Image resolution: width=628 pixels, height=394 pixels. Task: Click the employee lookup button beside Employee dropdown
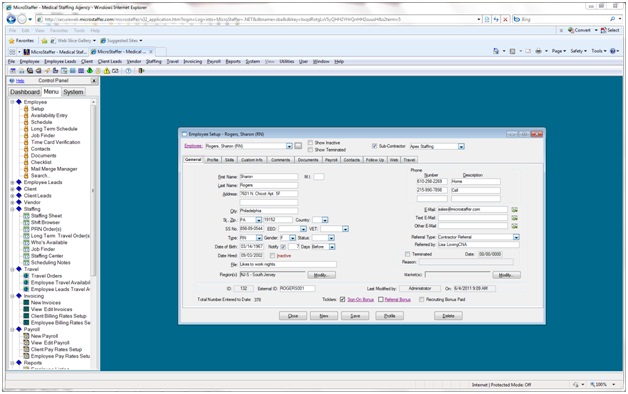298,146
